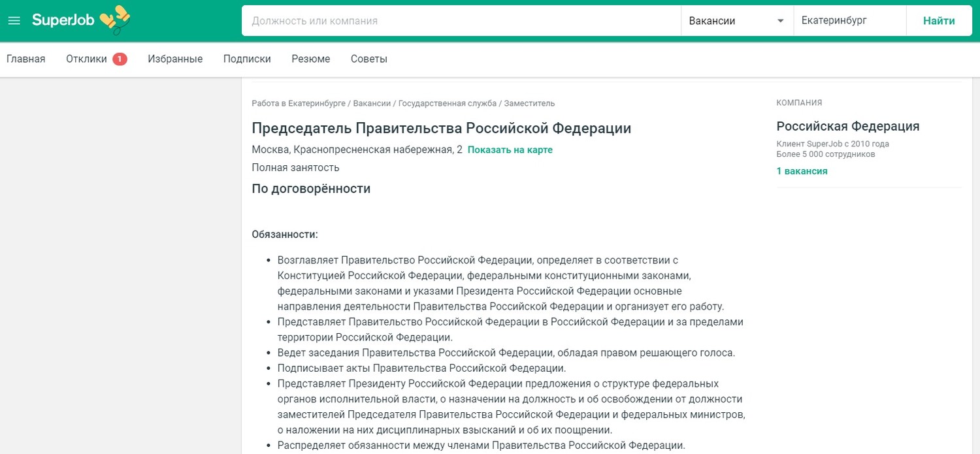Click the red notification badge on Отклики

point(120,58)
